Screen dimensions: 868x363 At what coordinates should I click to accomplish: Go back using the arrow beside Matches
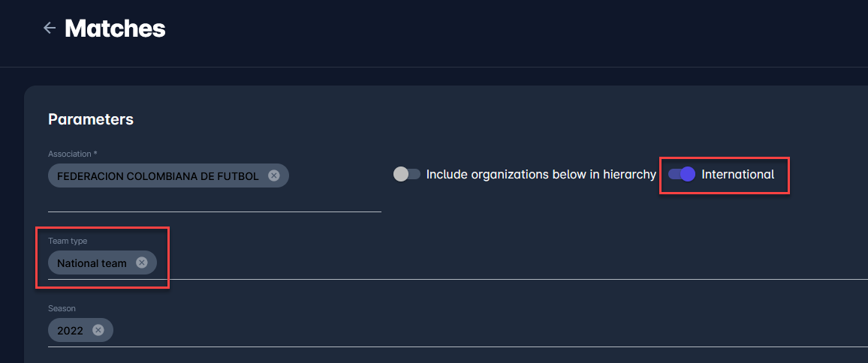tap(50, 28)
